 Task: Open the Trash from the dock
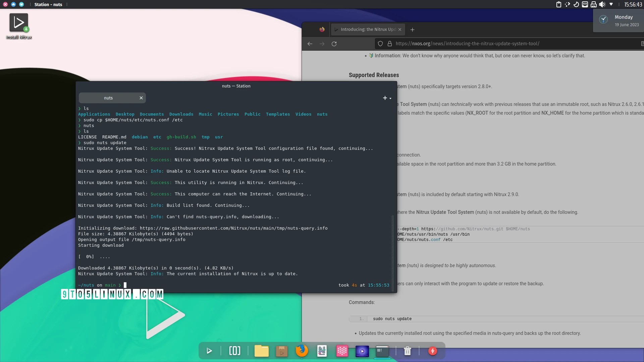pos(407,351)
